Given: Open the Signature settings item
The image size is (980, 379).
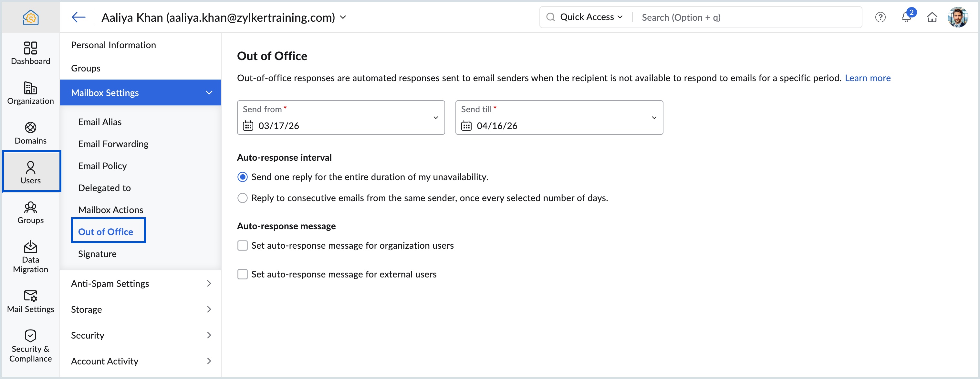Looking at the screenshot, I should click(x=97, y=254).
